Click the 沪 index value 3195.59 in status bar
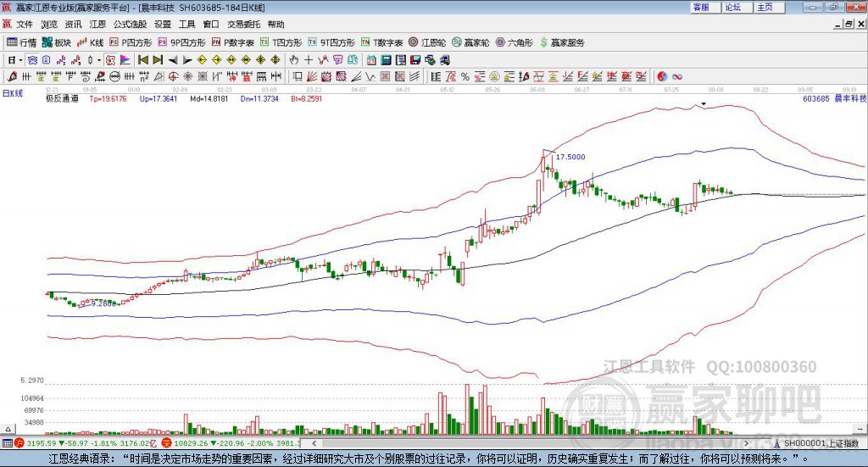Image resolution: width=868 pixels, height=467 pixels. coord(41,443)
